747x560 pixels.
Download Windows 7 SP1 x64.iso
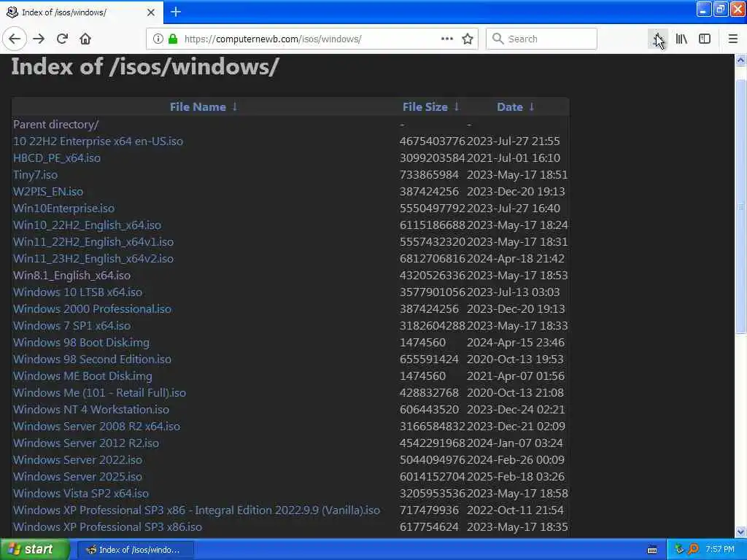point(72,326)
